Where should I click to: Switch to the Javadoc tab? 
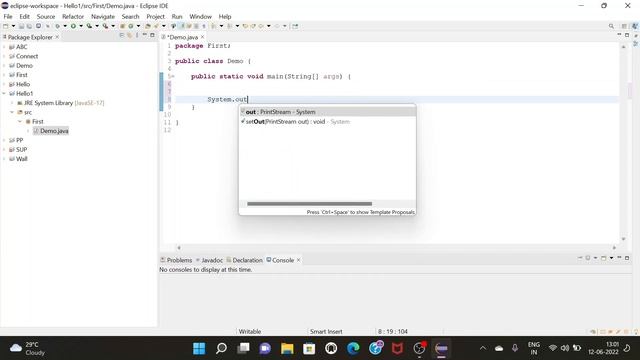209,260
